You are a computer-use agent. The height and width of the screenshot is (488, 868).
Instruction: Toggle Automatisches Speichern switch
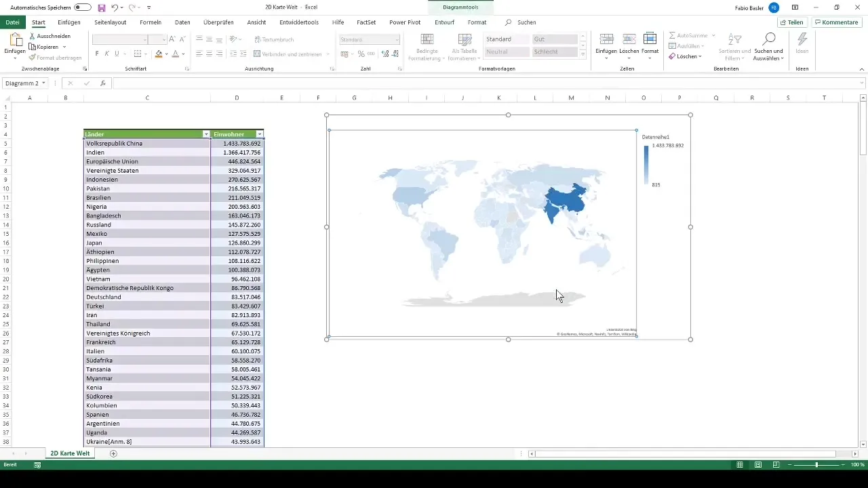[83, 7]
